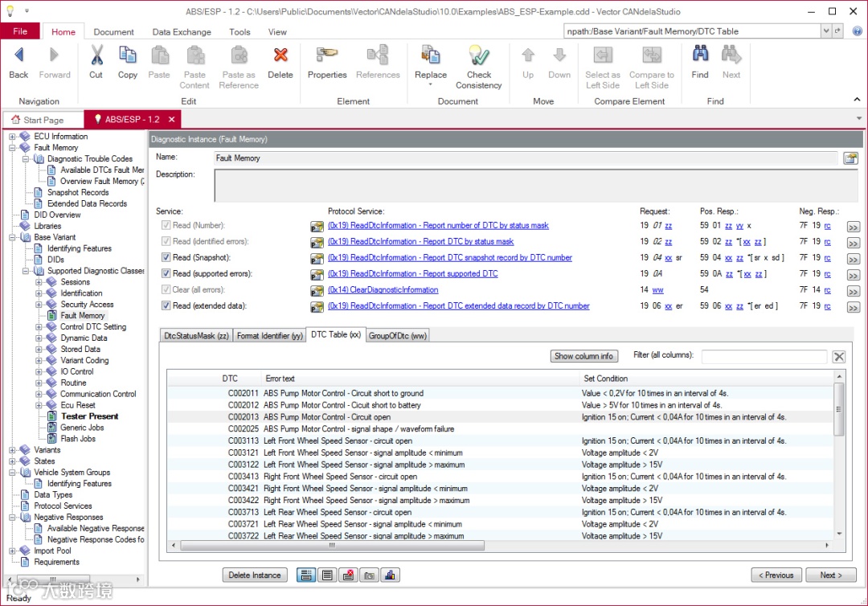The width and height of the screenshot is (868, 606).
Task: Click Paste as Reference
Action: (x=239, y=68)
